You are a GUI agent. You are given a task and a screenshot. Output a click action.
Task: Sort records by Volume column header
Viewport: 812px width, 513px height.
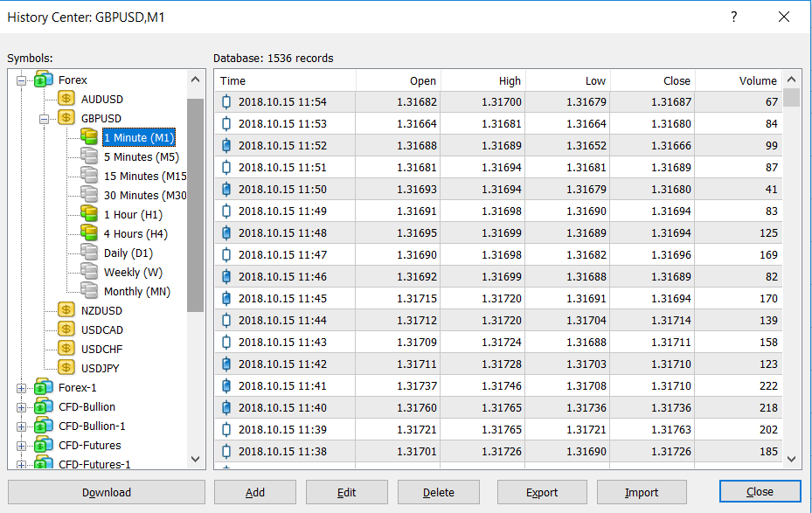coord(738,80)
